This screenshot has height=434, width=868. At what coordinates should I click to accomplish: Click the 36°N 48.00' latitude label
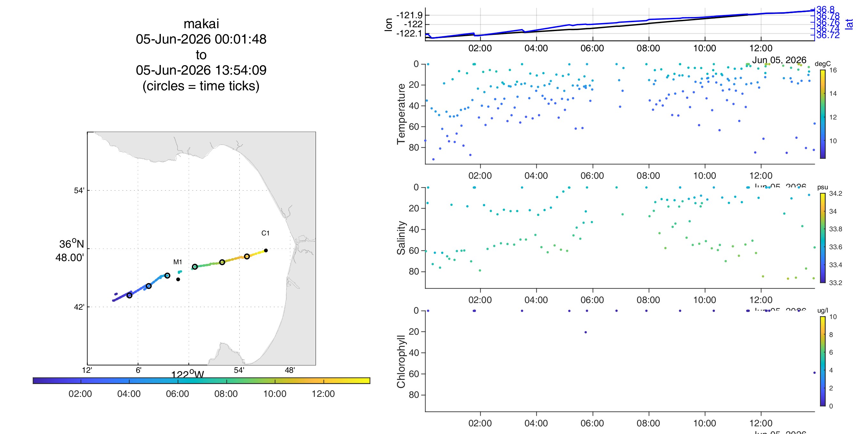(70, 251)
